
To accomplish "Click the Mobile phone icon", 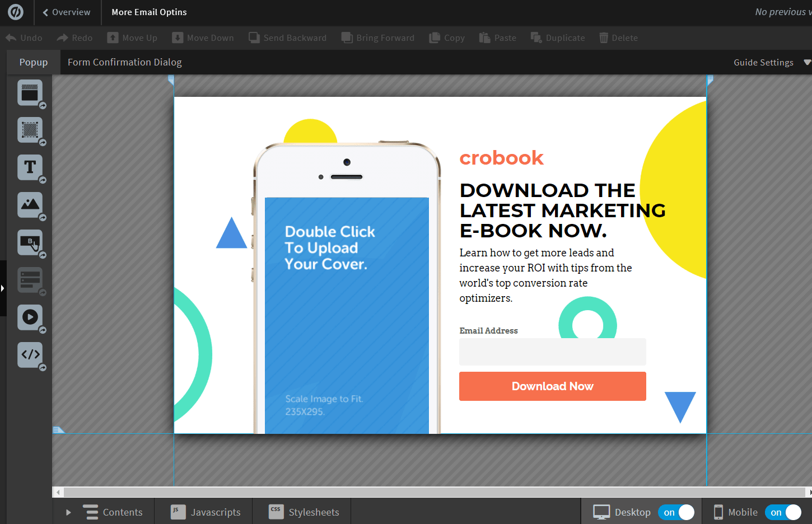I will 718,512.
